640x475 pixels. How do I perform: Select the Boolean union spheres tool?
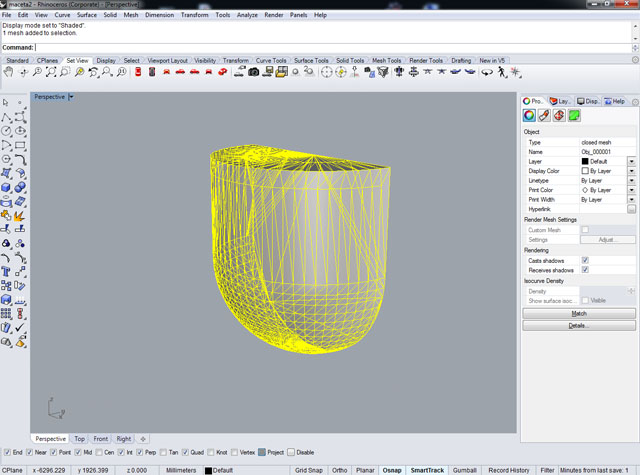pyautogui.click(x=20, y=187)
